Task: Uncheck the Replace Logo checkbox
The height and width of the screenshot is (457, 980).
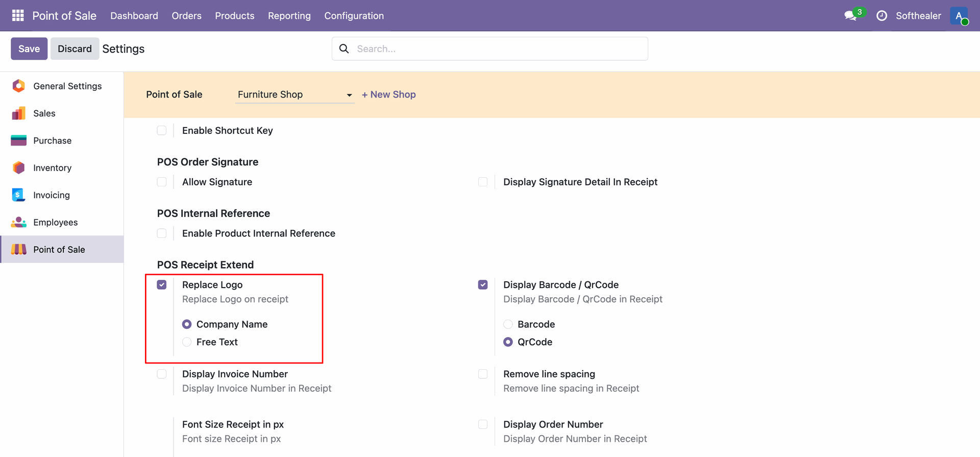Action: [x=162, y=284]
